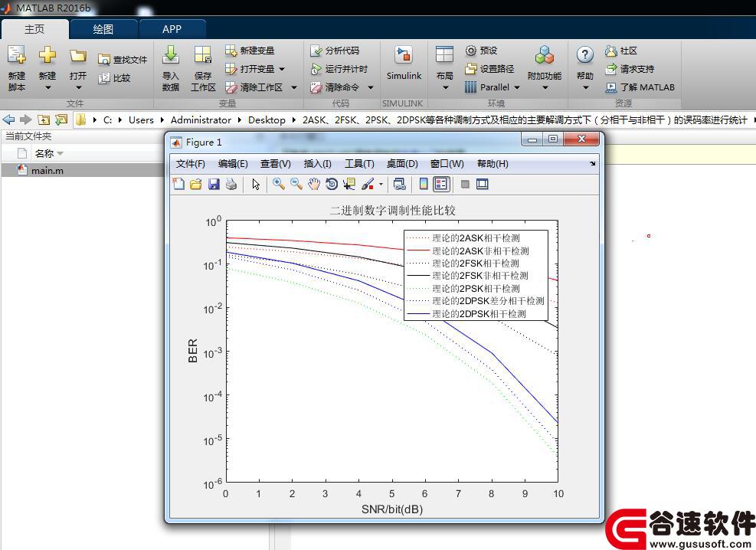This screenshot has width=756, height=550.
Task: Expand Clear Commands (清除命令) dropdown
Action: click(370, 88)
